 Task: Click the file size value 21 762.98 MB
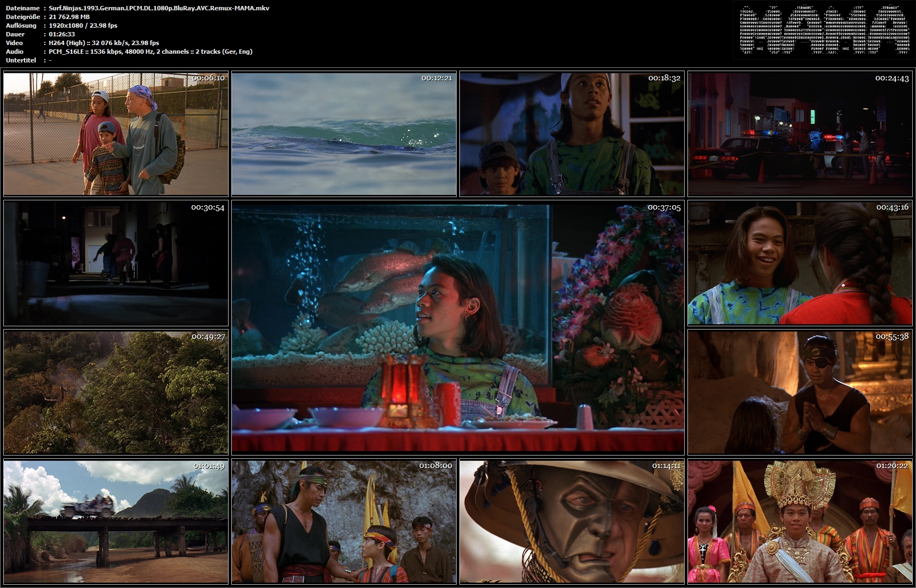click(x=70, y=17)
